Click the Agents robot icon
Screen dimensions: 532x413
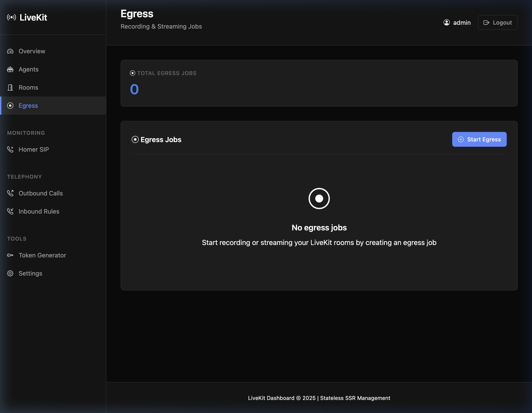click(10, 69)
